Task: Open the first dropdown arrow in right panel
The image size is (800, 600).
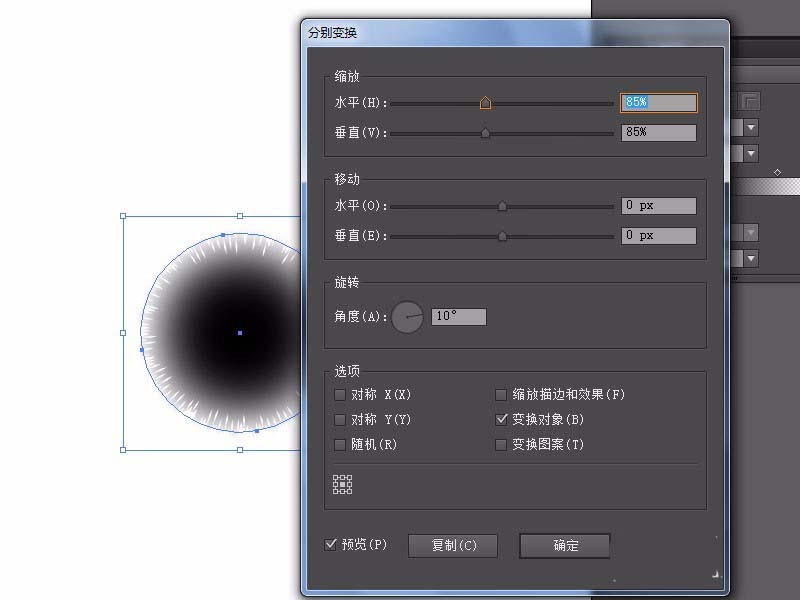Action: coord(751,127)
